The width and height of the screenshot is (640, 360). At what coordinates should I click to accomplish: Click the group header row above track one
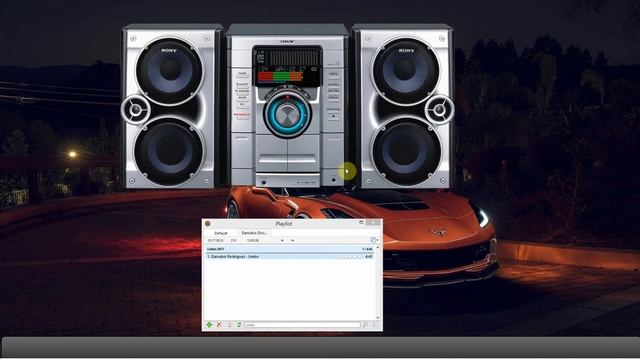coord(289,249)
